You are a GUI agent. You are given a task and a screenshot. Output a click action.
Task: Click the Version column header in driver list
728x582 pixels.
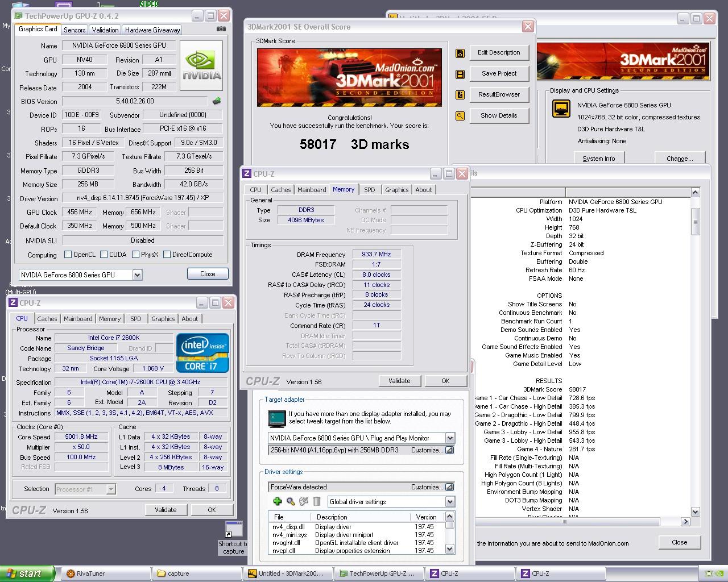tap(427, 517)
